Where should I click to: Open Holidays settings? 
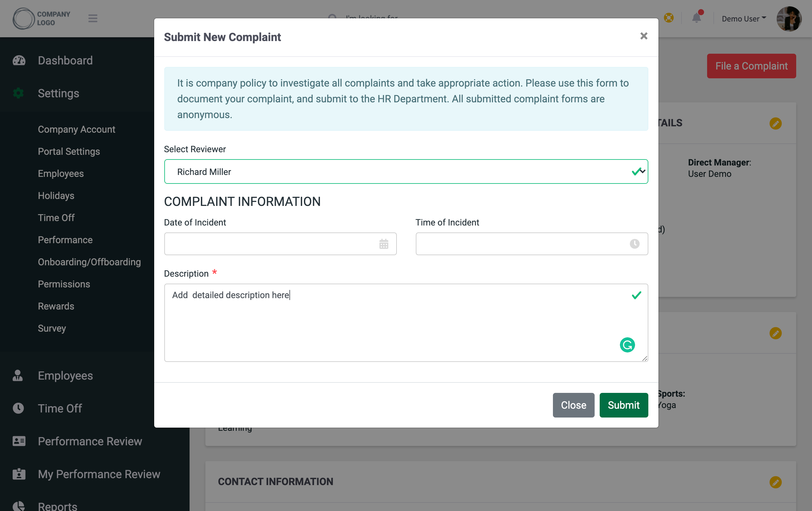coord(56,195)
